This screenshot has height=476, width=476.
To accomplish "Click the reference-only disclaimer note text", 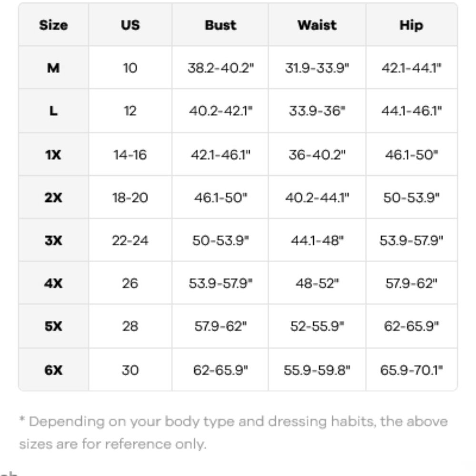I will click(233, 433).
